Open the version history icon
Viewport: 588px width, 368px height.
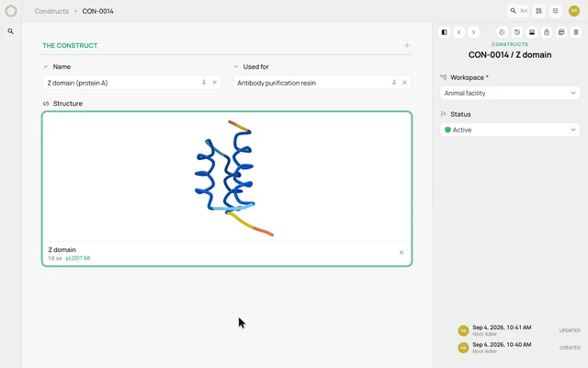pyautogui.click(x=517, y=32)
